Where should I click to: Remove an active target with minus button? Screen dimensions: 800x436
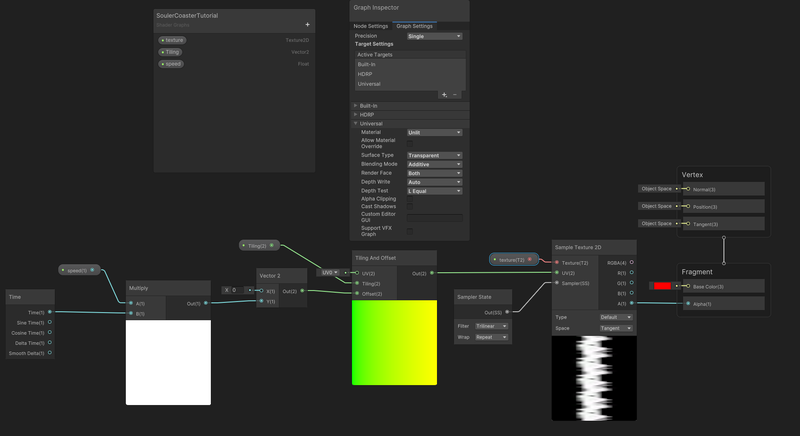pos(455,95)
